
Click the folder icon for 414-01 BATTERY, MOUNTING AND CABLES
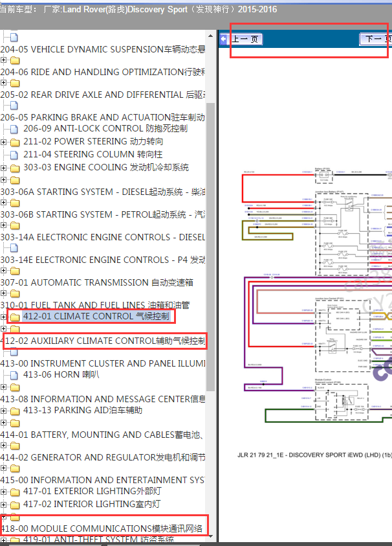point(15,424)
